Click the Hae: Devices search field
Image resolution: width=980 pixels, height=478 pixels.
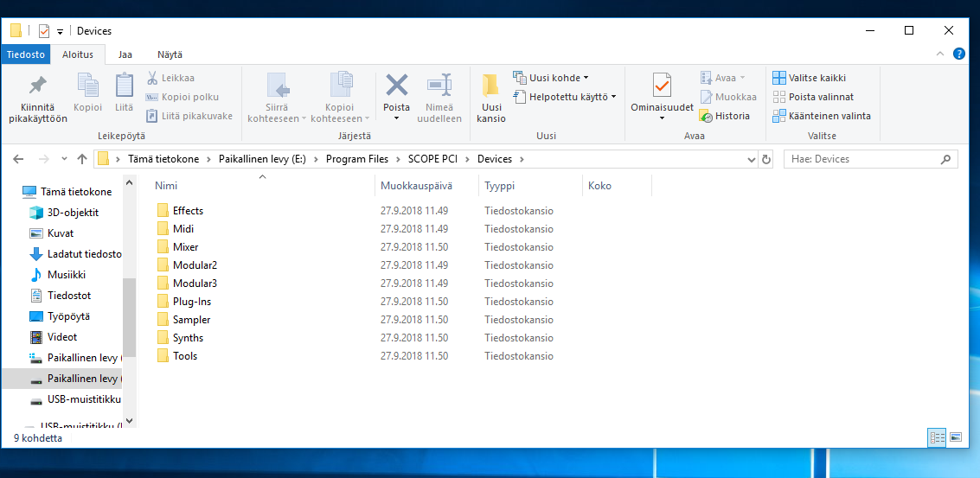862,159
